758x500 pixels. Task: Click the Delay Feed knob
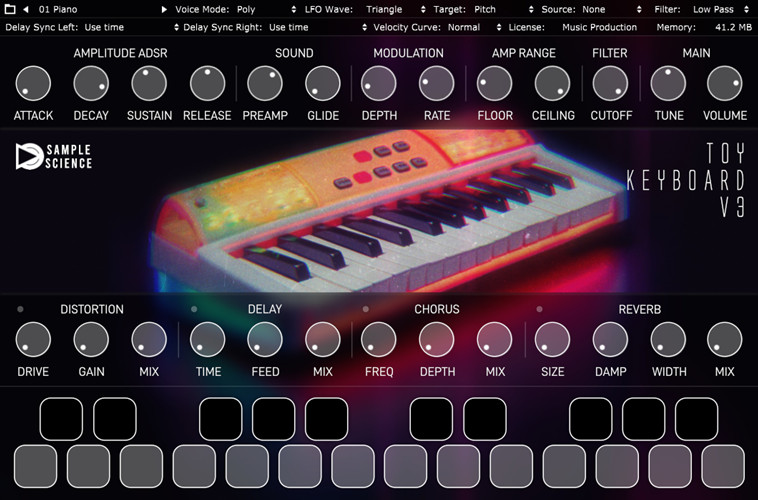(265, 340)
